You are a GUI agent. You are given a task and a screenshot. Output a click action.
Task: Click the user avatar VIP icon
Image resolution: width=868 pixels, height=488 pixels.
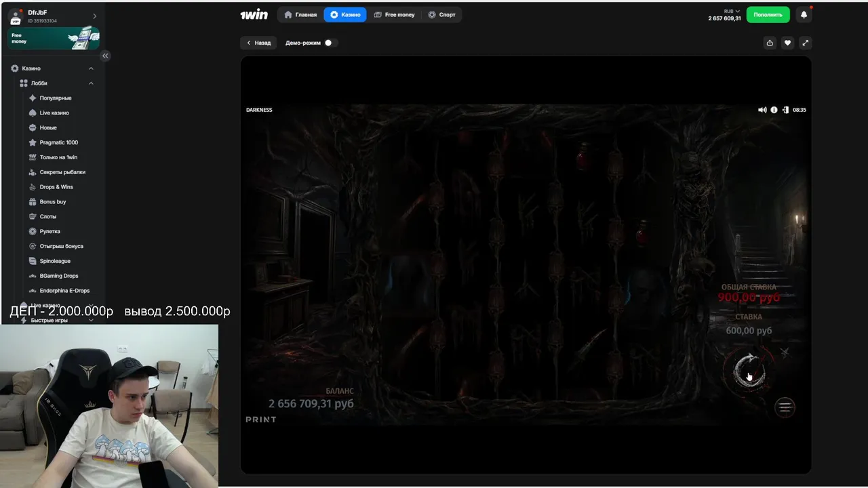16,17
